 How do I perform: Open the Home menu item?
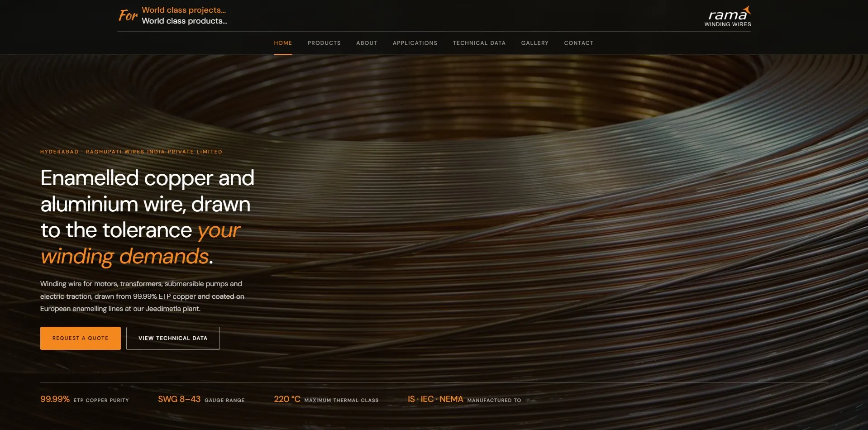(283, 43)
